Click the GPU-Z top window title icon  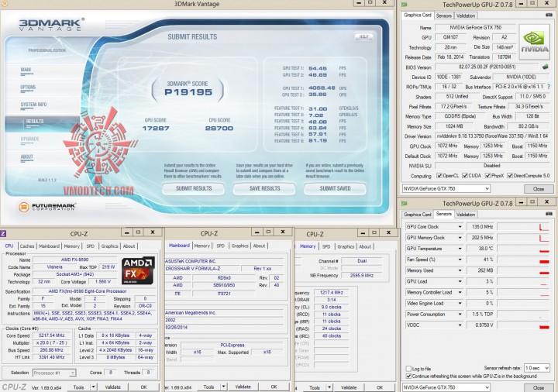(405, 5)
